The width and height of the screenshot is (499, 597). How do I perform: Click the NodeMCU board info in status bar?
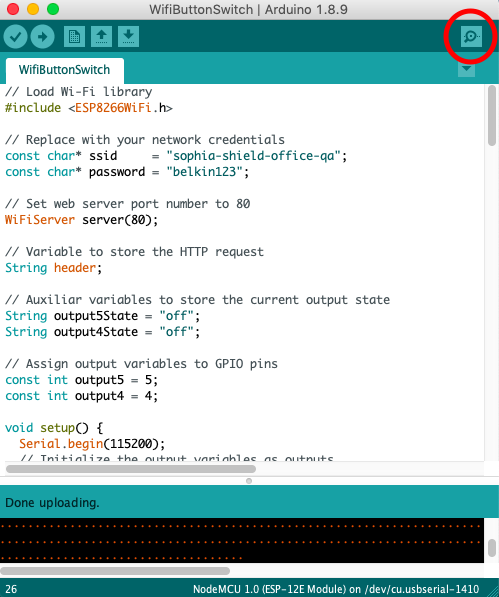[x=336, y=589]
